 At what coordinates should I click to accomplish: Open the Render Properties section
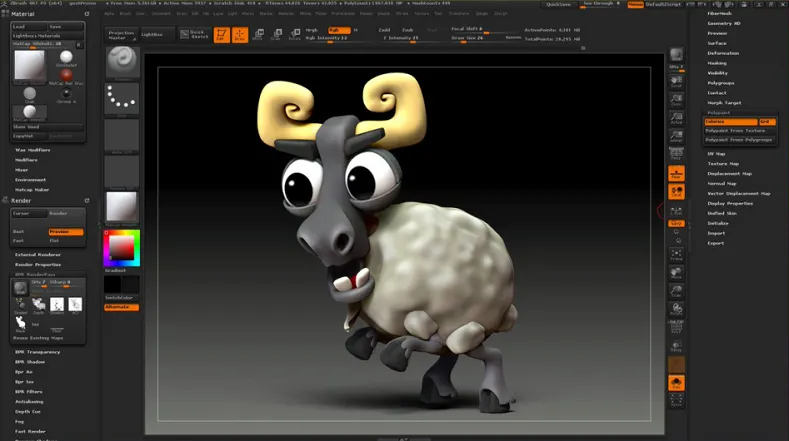(x=38, y=264)
